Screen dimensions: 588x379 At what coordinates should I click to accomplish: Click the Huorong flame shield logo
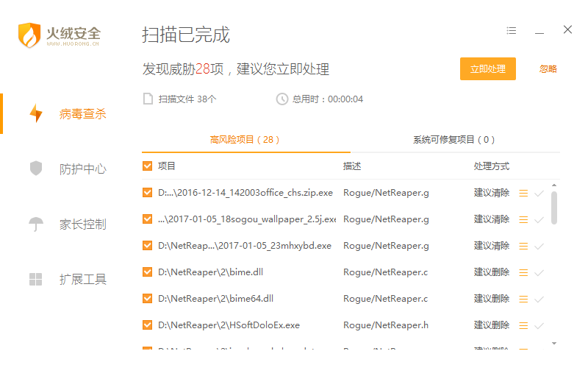coord(29,35)
